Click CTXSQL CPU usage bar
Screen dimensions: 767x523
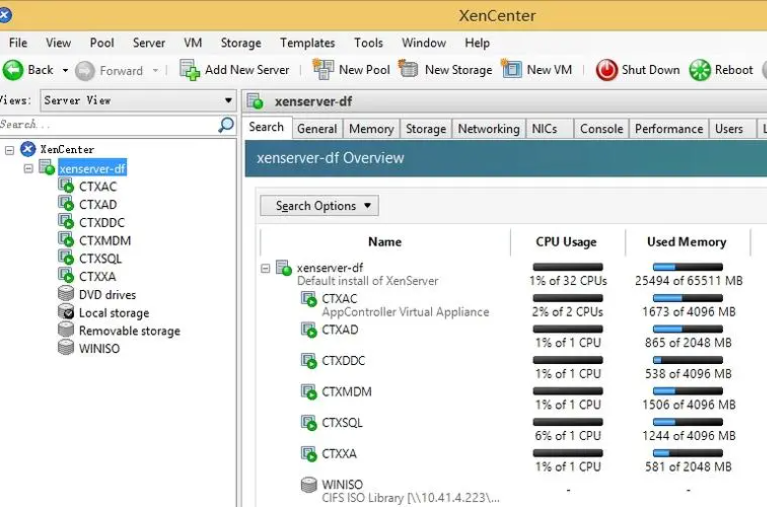568,422
